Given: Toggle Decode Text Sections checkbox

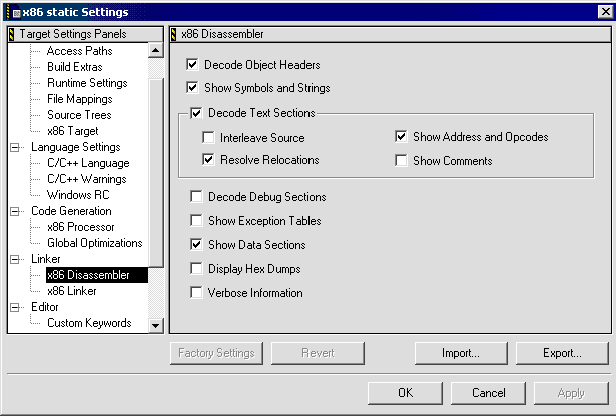Looking at the screenshot, I should [x=196, y=113].
